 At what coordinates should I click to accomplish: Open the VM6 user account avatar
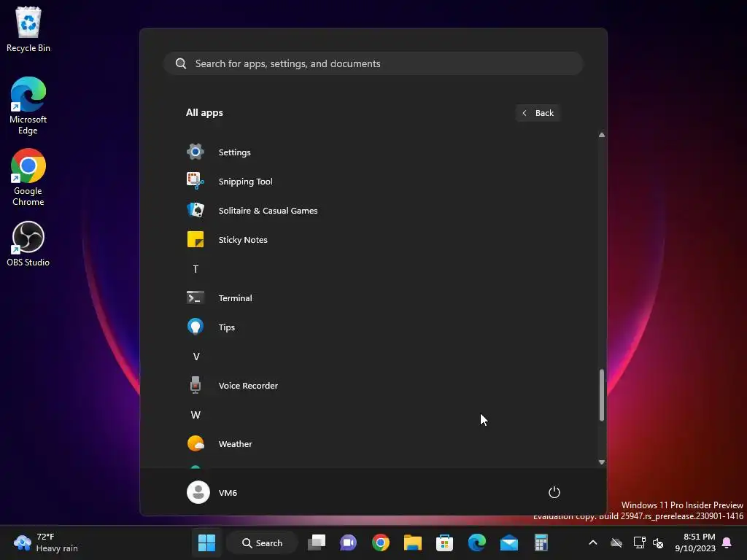point(198,492)
